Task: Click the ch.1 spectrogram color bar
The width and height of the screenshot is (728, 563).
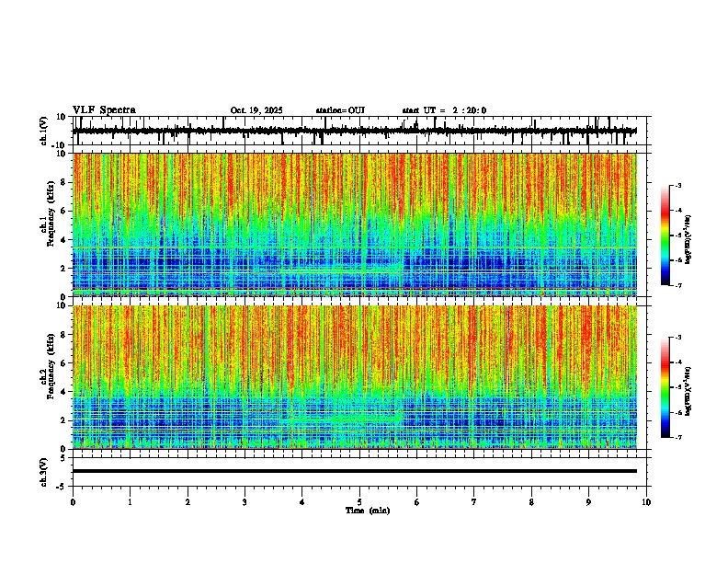Action: [x=665, y=236]
